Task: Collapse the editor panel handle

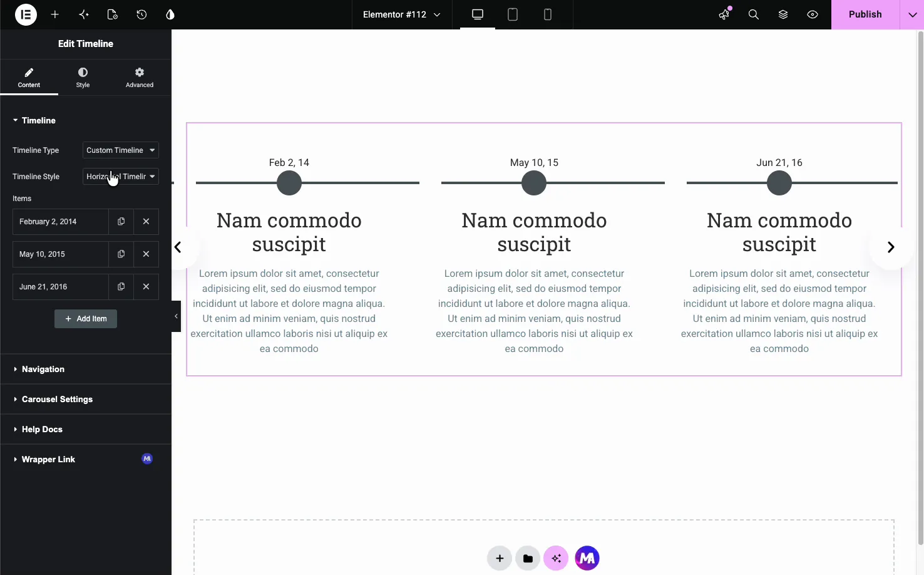Action: pos(176,316)
